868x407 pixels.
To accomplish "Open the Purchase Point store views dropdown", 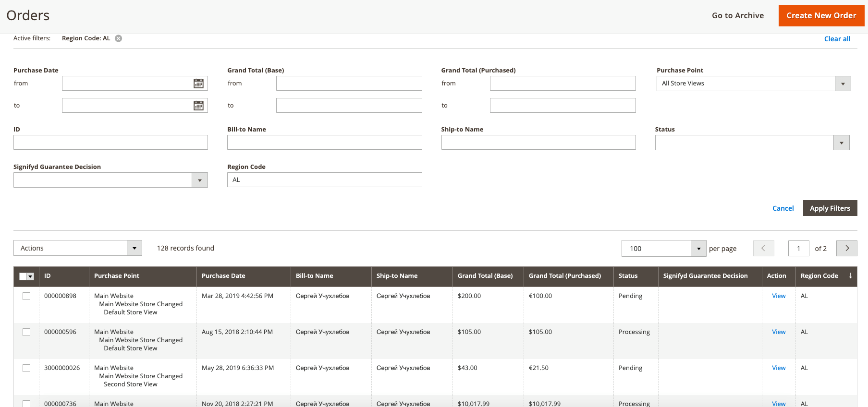I will [x=753, y=84].
